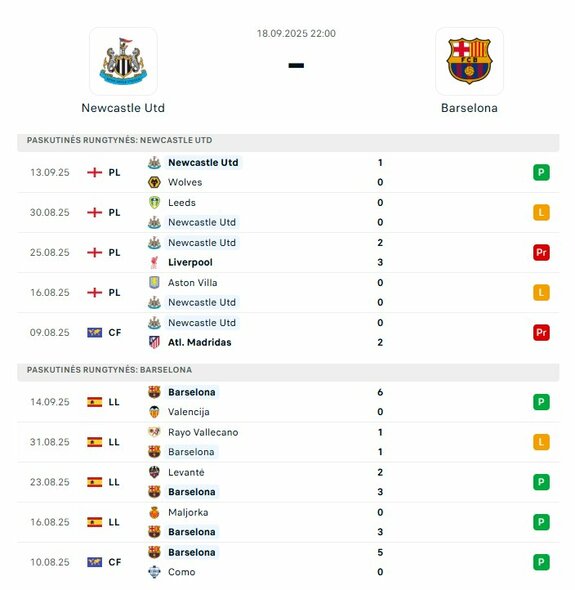
Task: Open Valencija team link
Action: [189, 412]
